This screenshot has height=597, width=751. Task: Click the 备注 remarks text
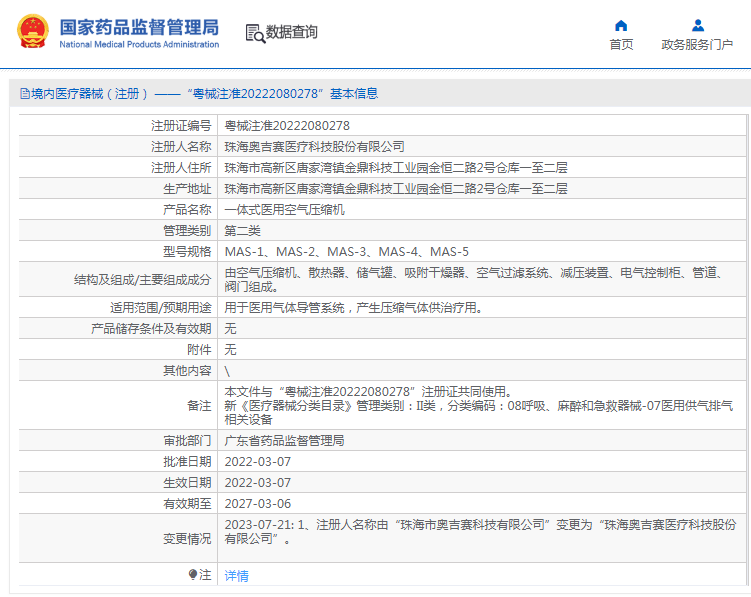(x=478, y=405)
